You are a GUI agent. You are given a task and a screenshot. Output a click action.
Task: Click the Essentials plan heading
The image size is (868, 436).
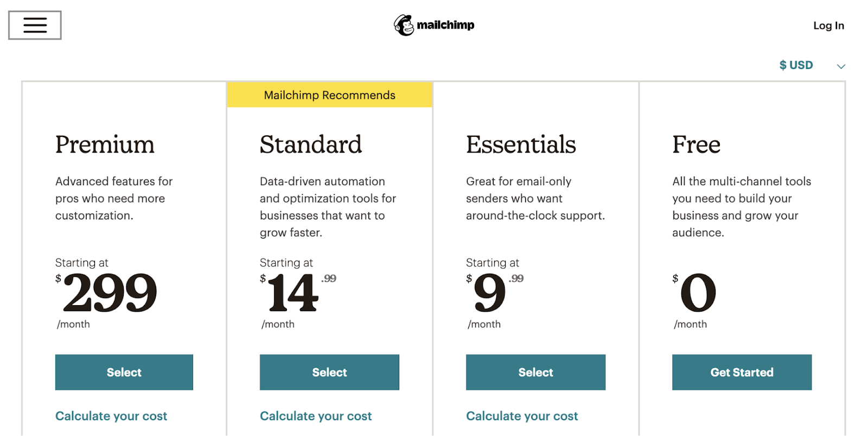coord(521,144)
